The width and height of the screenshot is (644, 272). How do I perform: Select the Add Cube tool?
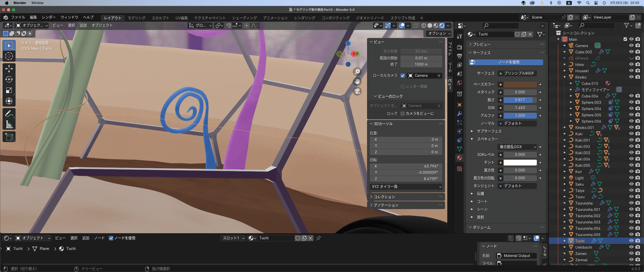[9, 137]
